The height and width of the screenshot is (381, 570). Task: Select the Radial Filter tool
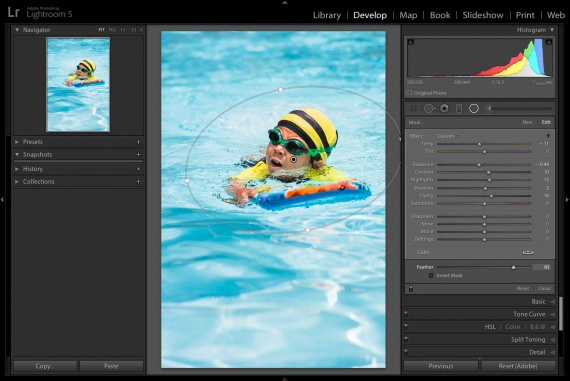(x=474, y=108)
